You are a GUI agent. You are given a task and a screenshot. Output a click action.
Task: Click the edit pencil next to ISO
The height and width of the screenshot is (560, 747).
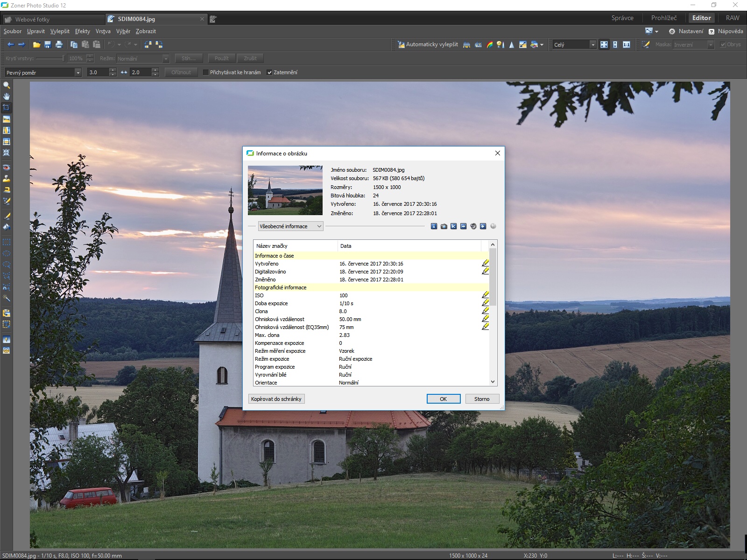click(x=485, y=295)
